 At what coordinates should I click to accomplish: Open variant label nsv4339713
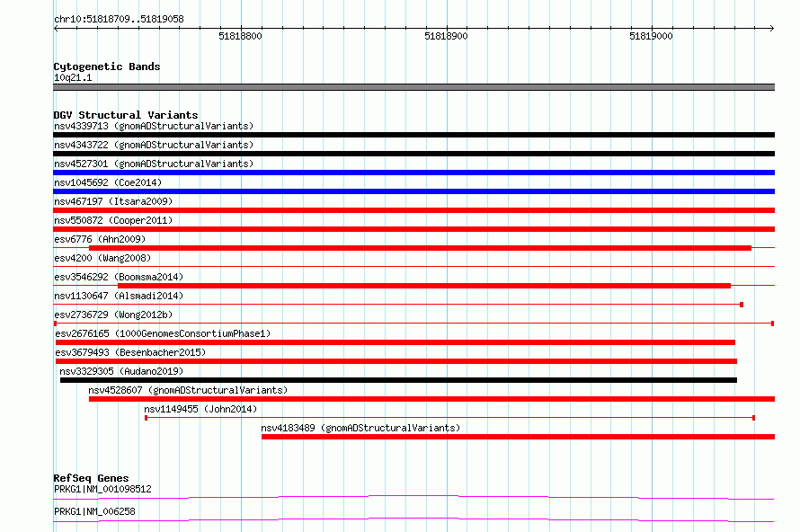[154, 126]
